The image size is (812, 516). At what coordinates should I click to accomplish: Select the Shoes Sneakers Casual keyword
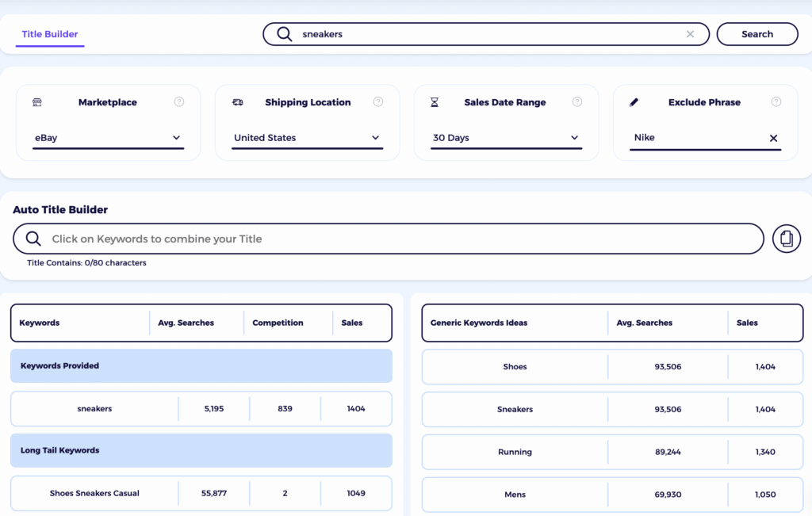[94, 492]
